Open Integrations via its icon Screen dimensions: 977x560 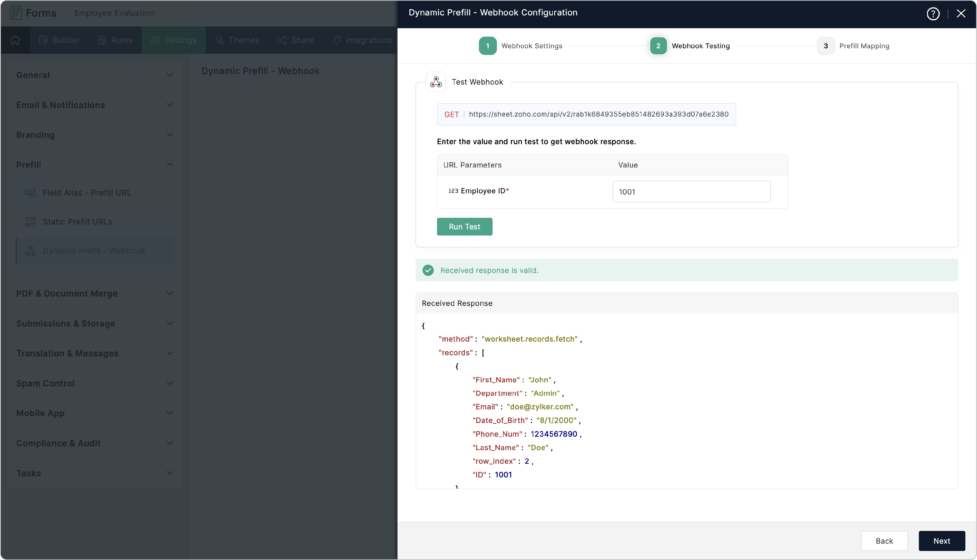tap(336, 40)
